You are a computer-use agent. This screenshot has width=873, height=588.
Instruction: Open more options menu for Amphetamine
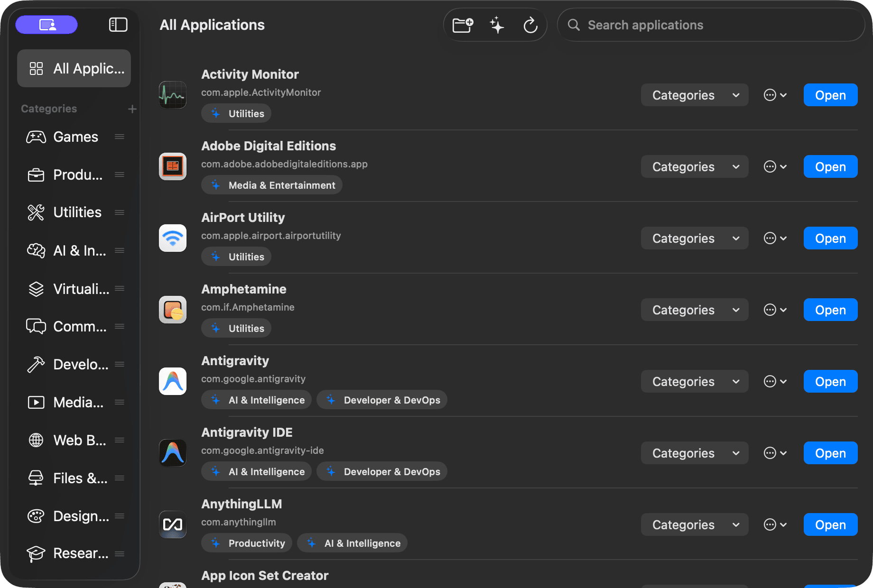click(775, 310)
